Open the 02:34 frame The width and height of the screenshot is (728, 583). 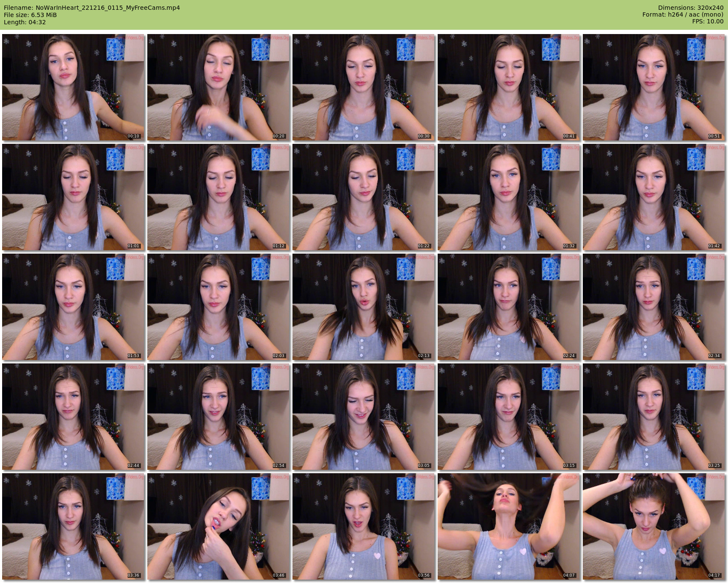[x=654, y=307]
